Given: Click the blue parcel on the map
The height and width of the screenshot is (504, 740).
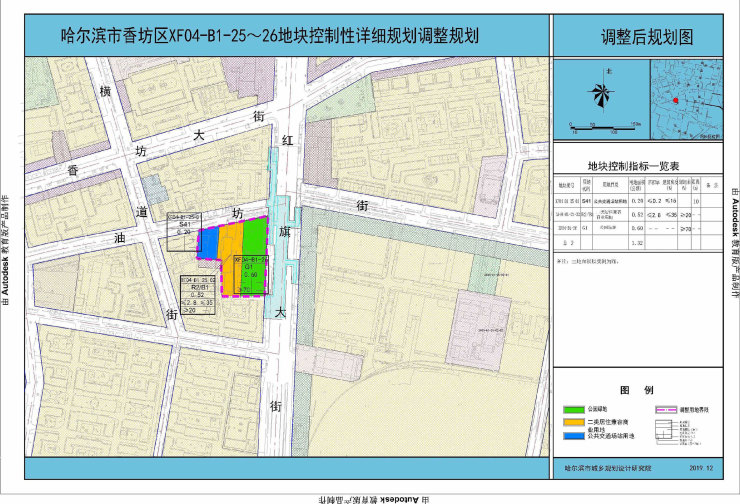Looking at the screenshot, I should click(x=208, y=243).
